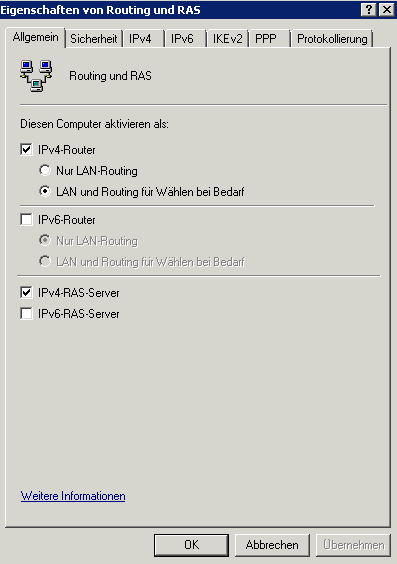Viewport: 397px width, 564px height.
Task: Open the IPv6 tab
Action: click(185, 39)
